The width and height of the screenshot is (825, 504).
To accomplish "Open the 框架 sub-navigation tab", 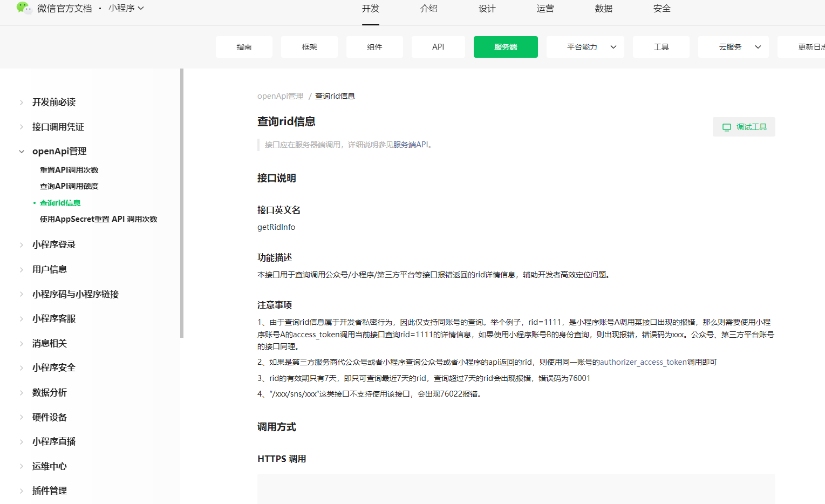I will point(309,47).
